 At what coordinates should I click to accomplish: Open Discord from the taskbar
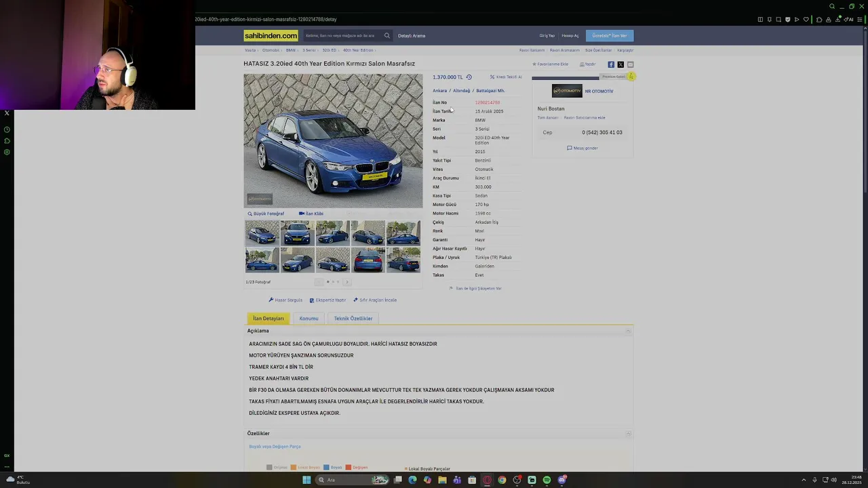pyautogui.click(x=561, y=480)
